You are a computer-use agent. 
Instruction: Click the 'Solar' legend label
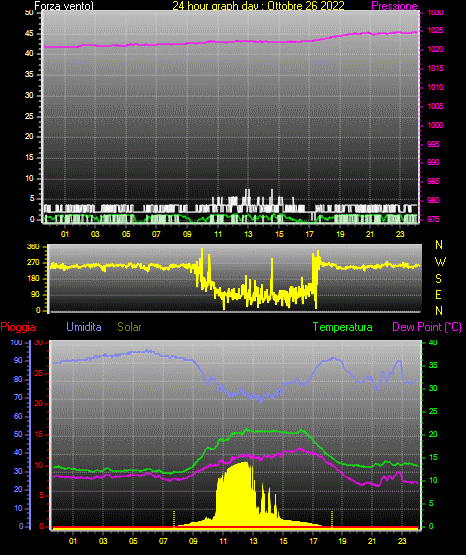pos(130,327)
